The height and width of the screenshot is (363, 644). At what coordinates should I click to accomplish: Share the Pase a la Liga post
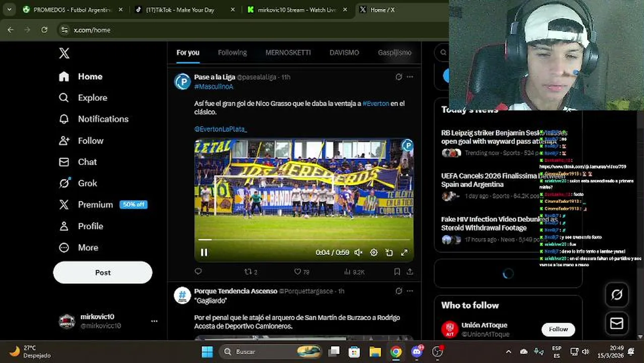tap(410, 272)
